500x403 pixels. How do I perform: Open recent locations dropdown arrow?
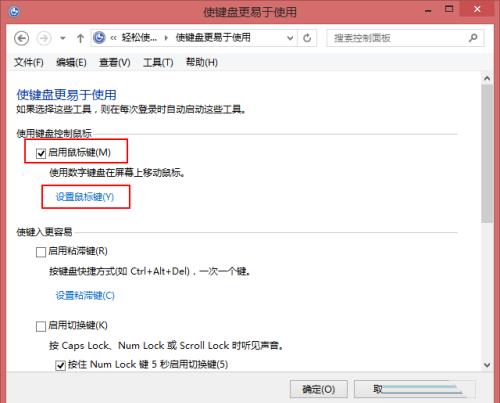(x=63, y=38)
